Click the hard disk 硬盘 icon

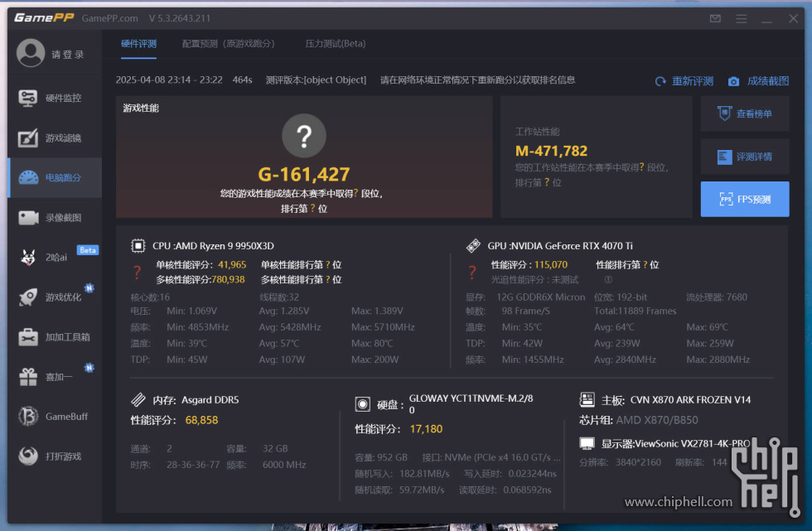(363, 404)
